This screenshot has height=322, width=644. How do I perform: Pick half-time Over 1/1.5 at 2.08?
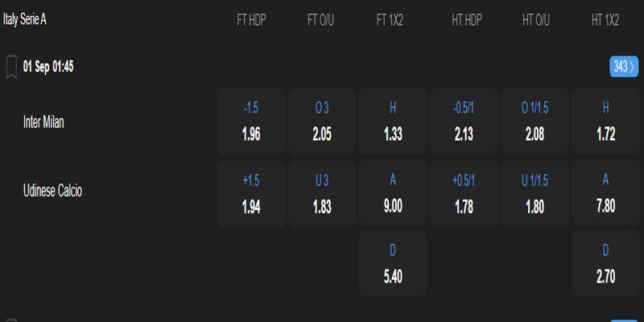pos(535,122)
